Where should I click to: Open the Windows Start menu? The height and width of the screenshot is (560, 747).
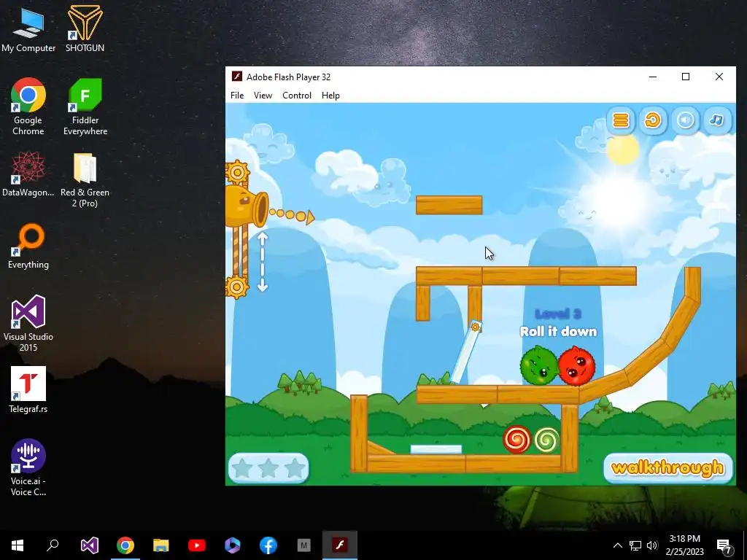pyautogui.click(x=18, y=545)
